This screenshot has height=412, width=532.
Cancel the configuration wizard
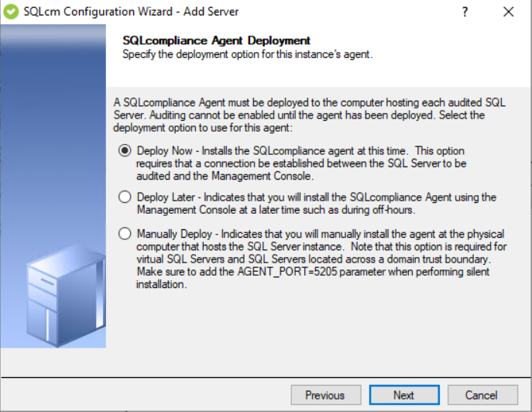click(x=481, y=395)
